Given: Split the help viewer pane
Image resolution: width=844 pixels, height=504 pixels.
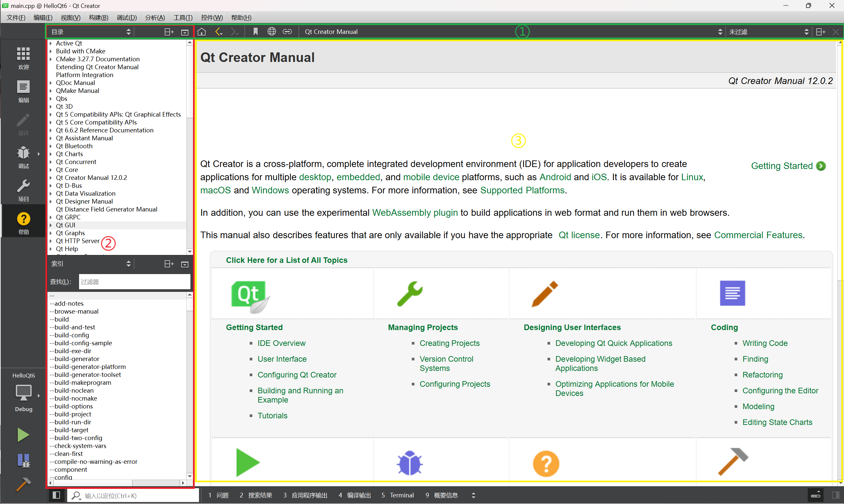Looking at the screenshot, I should (x=821, y=32).
